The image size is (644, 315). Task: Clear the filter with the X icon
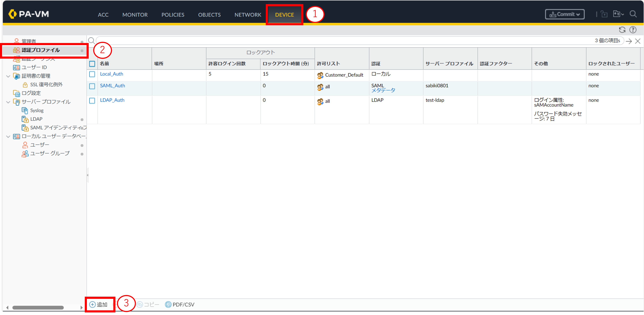click(x=638, y=41)
